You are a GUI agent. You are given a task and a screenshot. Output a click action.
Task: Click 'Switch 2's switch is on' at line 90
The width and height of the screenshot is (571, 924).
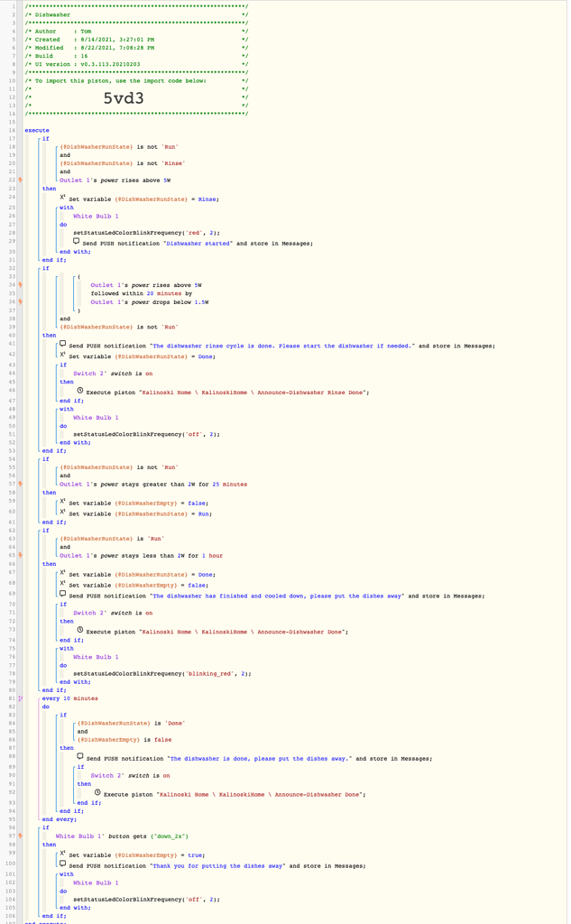(130, 775)
